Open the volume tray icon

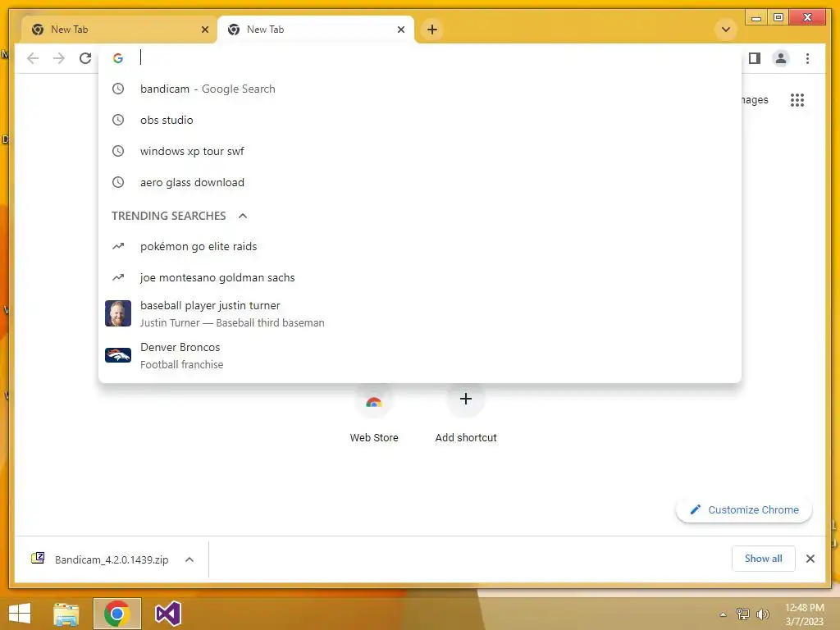click(762, 614)
